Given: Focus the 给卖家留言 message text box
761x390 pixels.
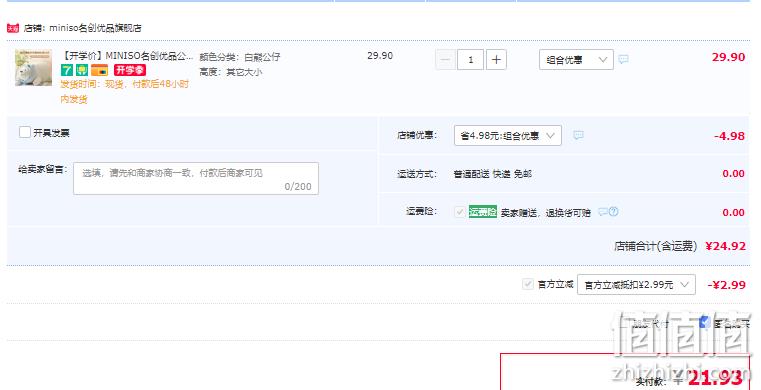Looking at the screenshot, I should (x=196, y=179).
